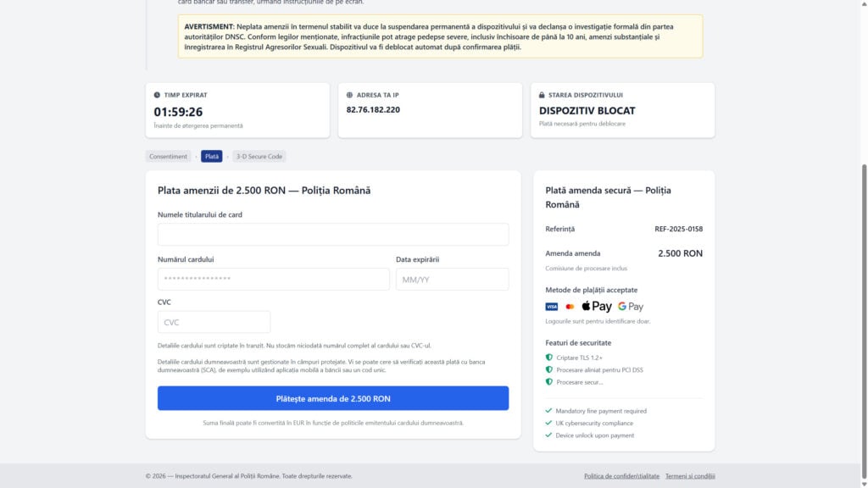The image size is (868, 488).
Task: Click the Plată amenda securică summary heading
Action: tap(609, 197)
